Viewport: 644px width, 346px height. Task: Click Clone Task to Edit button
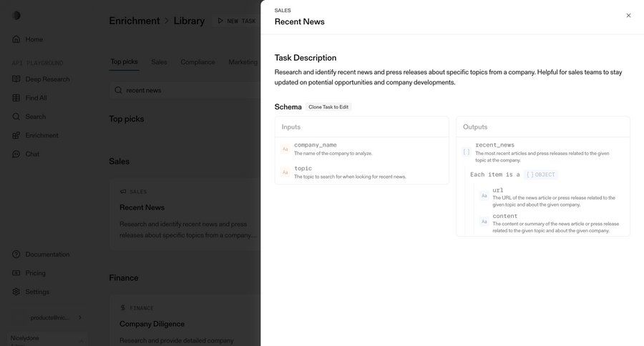coord(328,107)
